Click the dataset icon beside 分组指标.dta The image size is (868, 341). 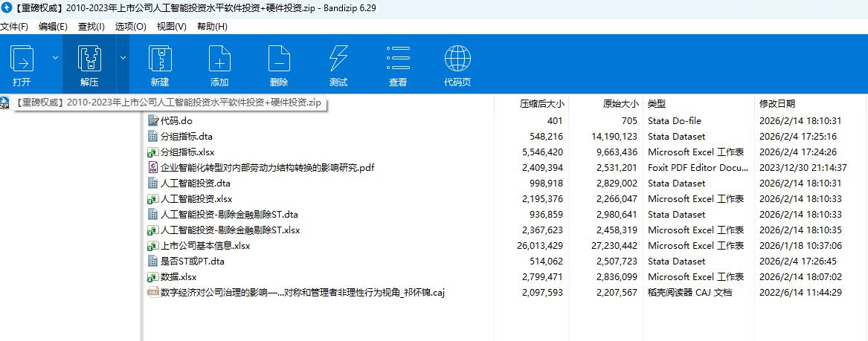(153, 136)
